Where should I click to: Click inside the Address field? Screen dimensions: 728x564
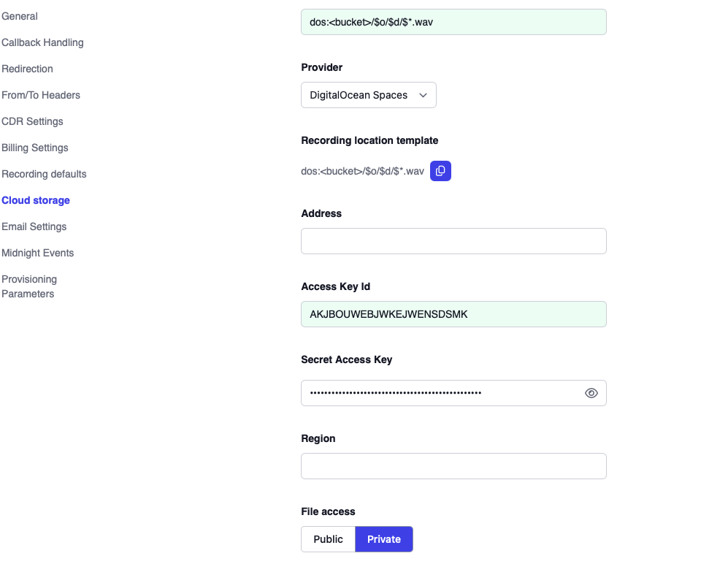tap(453, 241)
